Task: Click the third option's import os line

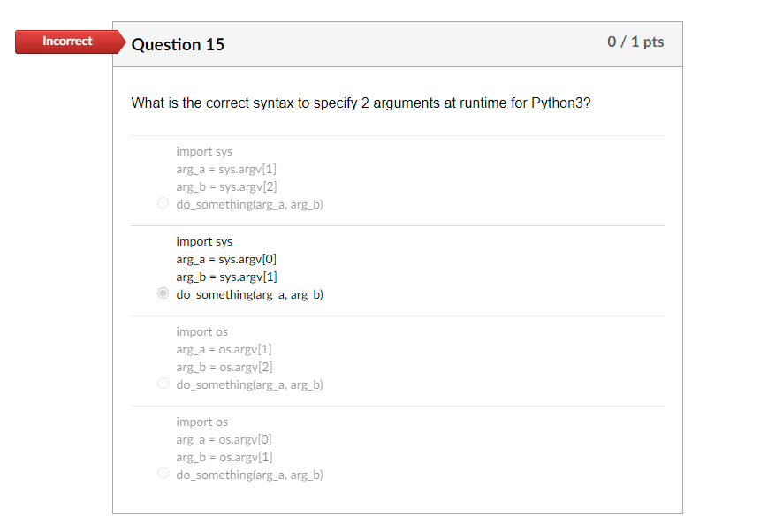Action: [x=201, y=331]
